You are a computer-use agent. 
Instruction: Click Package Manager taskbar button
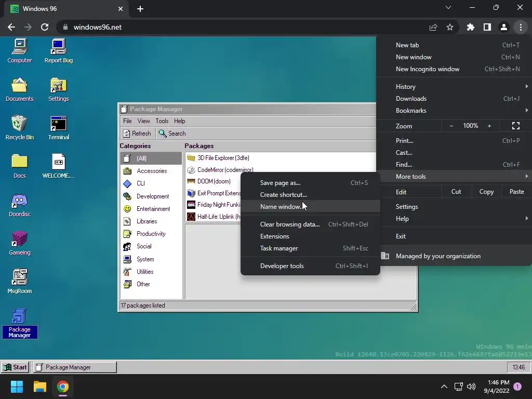click(x=75, y=367)
